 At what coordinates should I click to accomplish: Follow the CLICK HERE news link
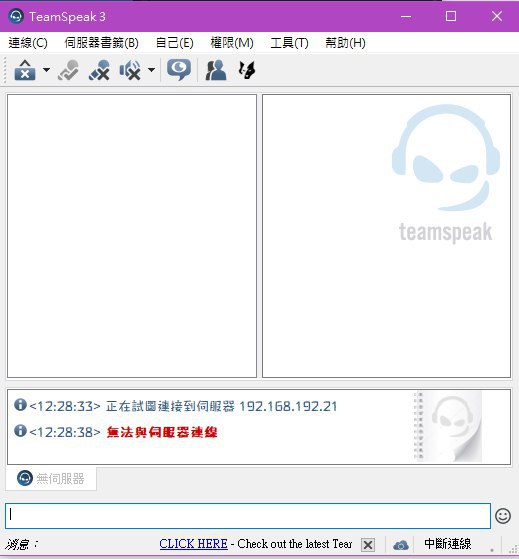(x=194, y=544)
